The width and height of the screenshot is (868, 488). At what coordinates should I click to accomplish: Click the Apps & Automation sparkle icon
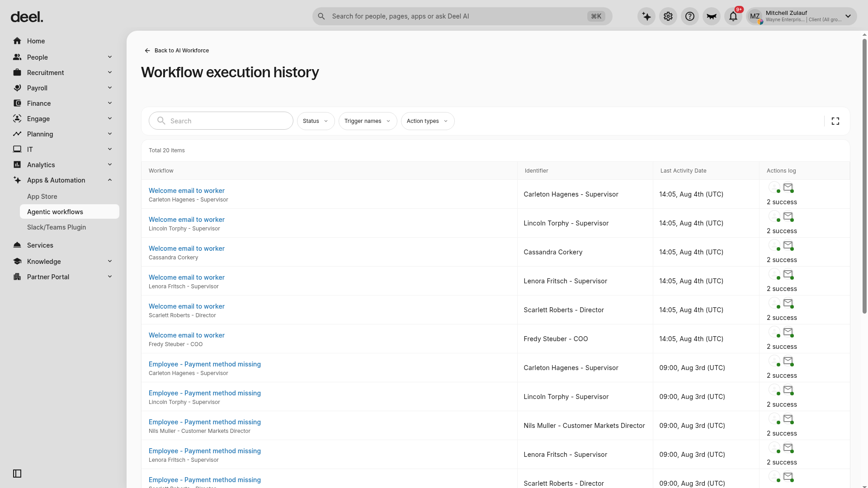[17, 180]
